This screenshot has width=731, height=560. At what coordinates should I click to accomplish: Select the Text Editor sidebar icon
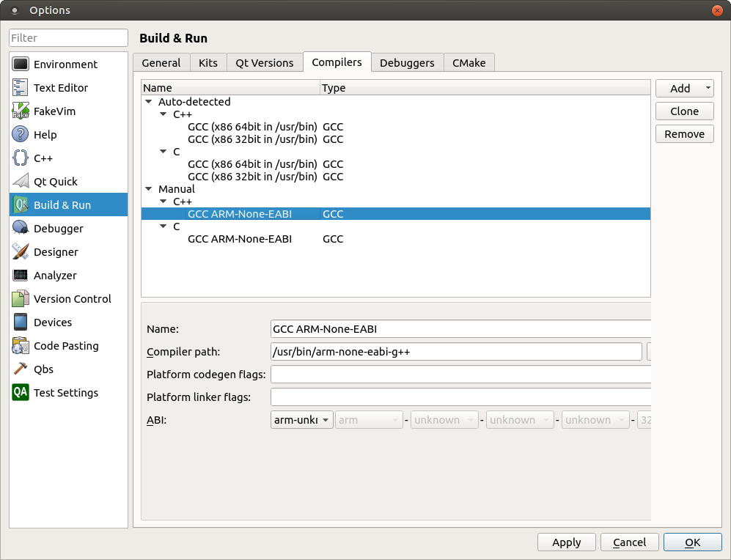pyautogui.click(x=21, y=88)
